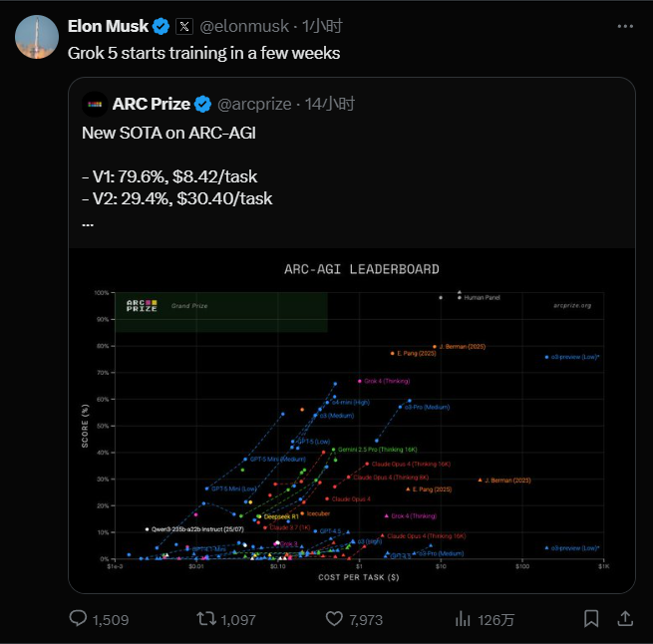The image size is (653, 644).
Task: Open ARC Prize avatar in quoted tweet
Action: tap(95, 104)
